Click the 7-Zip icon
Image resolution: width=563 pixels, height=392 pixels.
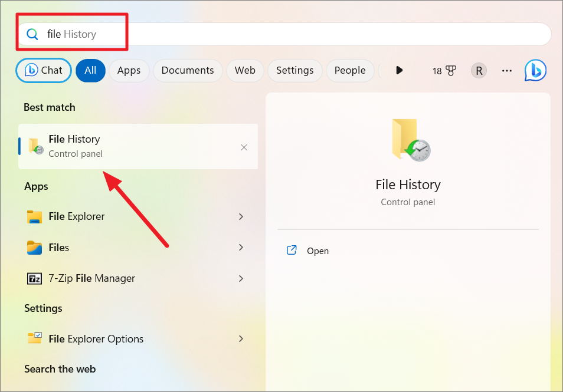tap(34, 278)
